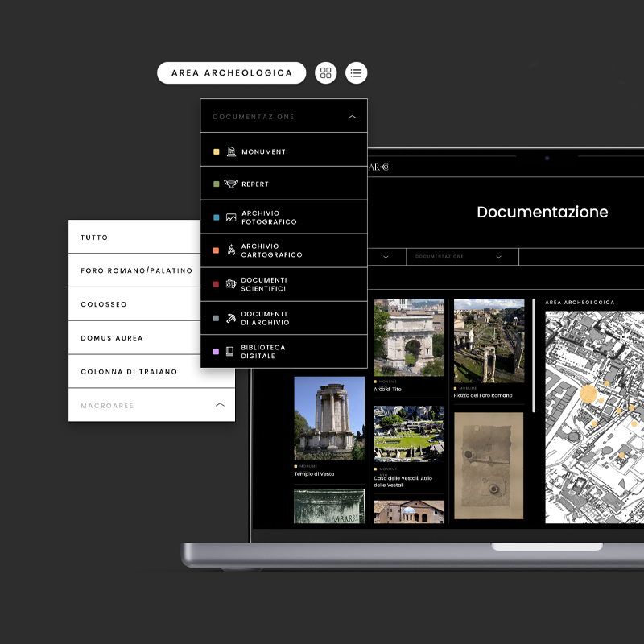This screenshot has width=644, height=644.
Task: Select Foro Romano/Palatino from the list
Action: pos(136,270)
